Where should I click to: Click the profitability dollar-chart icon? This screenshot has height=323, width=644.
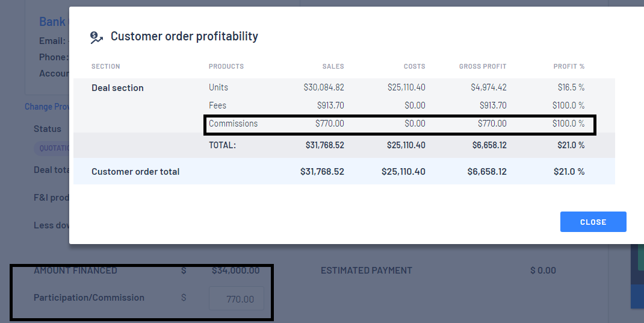coord(96,37)
